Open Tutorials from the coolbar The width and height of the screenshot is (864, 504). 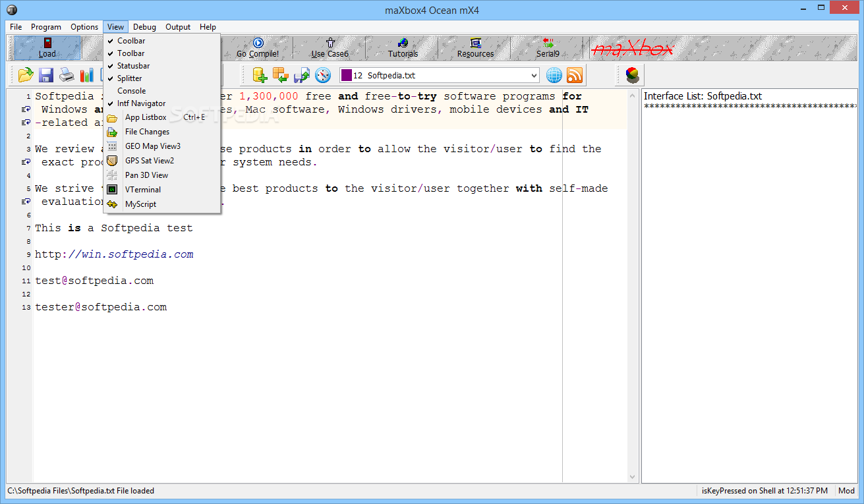coord(403,48)
